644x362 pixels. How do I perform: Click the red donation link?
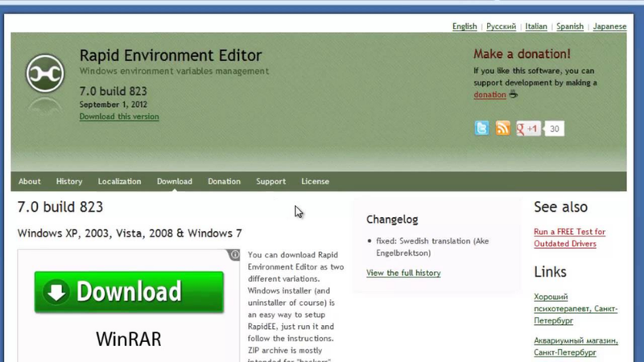489,95
